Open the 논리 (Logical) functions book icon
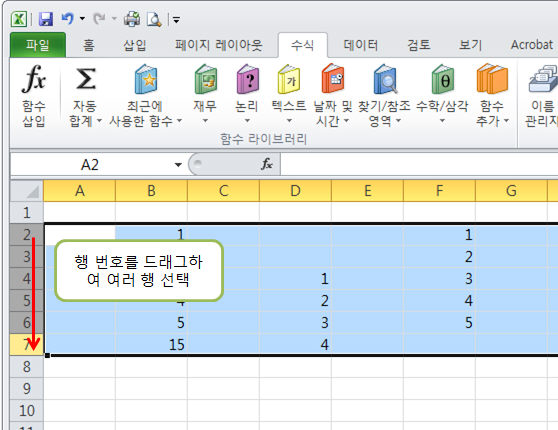Screen dimensions: 558x430 click(247, 79)
